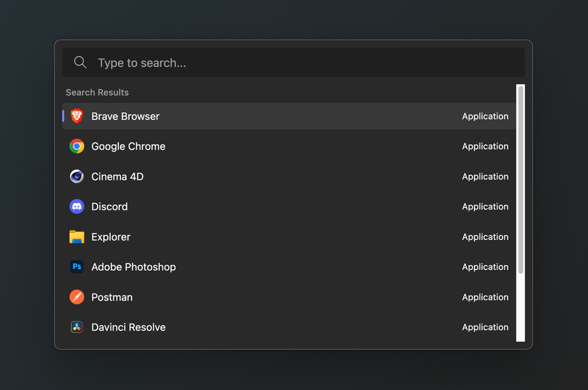The image size is (588, 390).
Task: Click the Davinci Resolve icon
Action: tap(77, 327)
